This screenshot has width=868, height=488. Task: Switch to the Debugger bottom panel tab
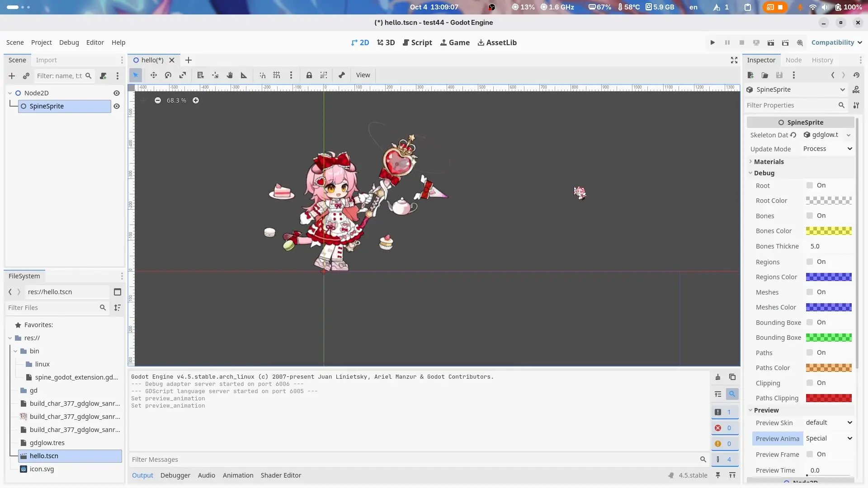click(175, 475)
